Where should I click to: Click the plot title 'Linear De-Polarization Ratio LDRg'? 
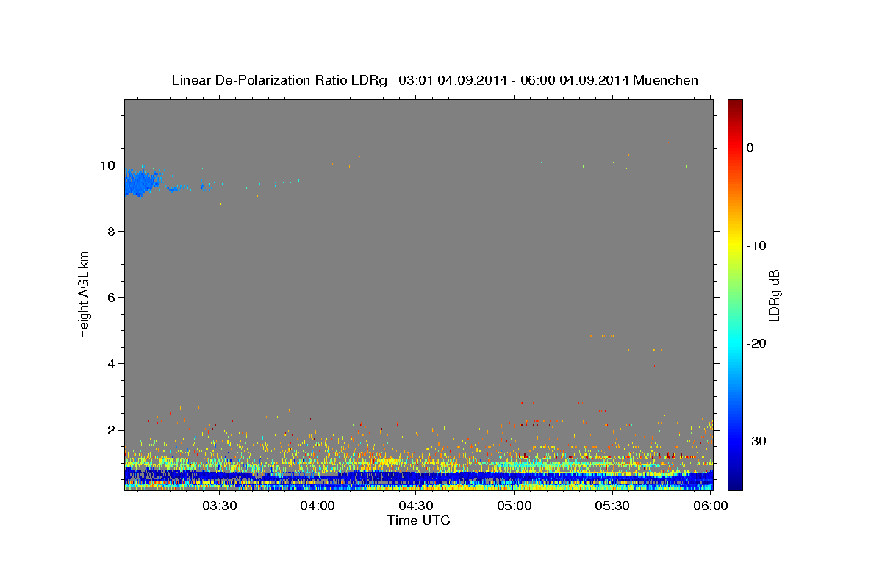[279, 80]
